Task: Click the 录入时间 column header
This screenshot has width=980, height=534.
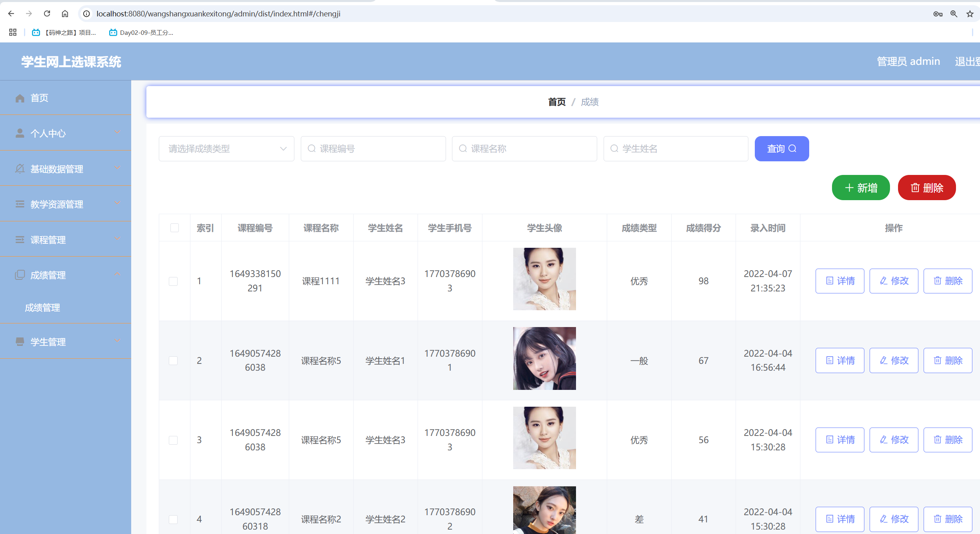Action: pyautogui.click(x=768, y=228)
